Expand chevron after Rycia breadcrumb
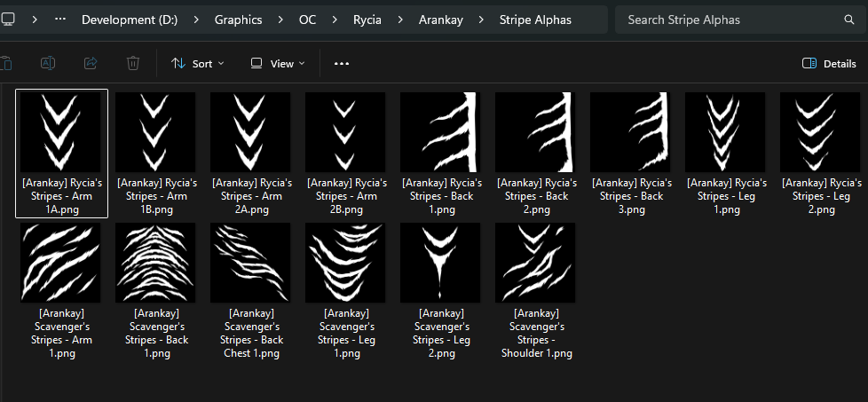This screenshot has height=402, width=868. 400,20
